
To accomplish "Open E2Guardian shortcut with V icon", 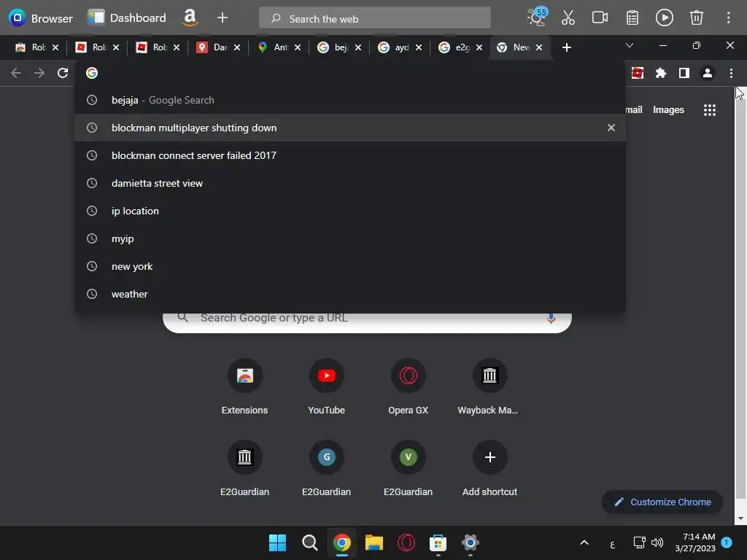I will click(409, 469).
